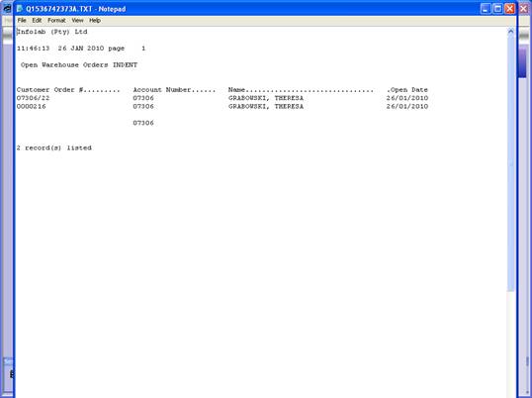Place cursor in the Infolab (Pty) Ltd line
The width and height of the screenshot is (532, 398).
[x=51, y=32]
